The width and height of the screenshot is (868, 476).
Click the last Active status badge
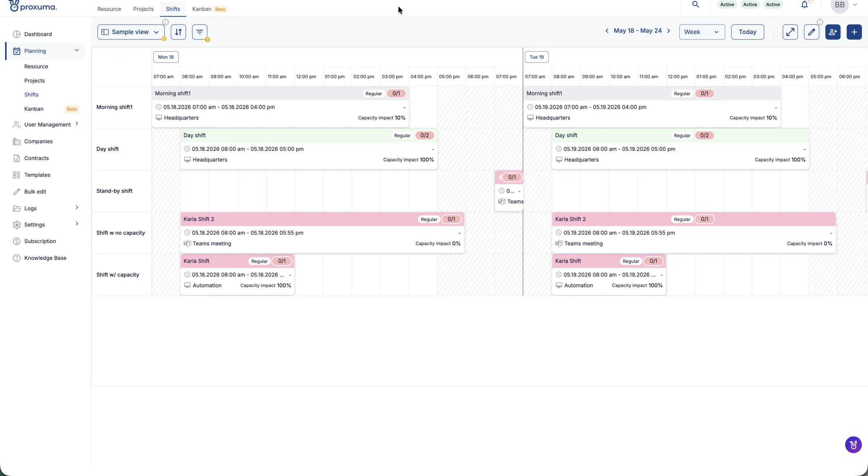773,4
